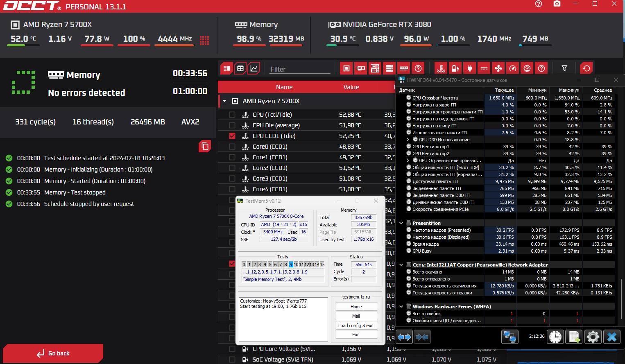Exit TestMem5 with the Exit button
The image size is (625, 364).
tap(356, 335)
